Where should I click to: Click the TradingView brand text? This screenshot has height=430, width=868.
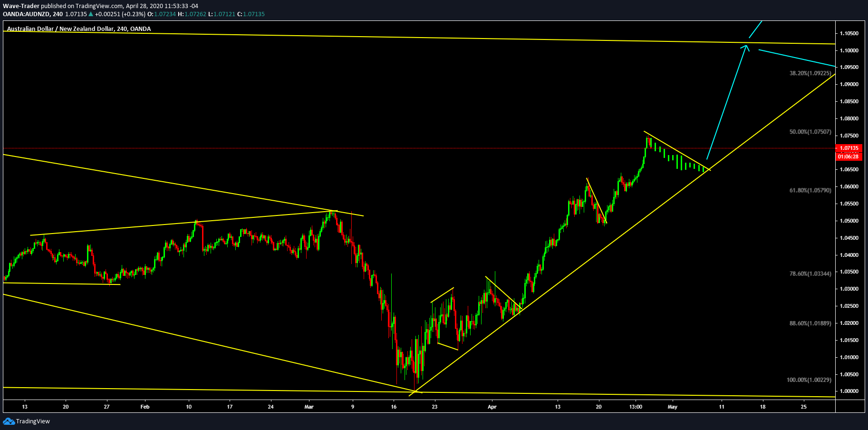coord(33,421)
